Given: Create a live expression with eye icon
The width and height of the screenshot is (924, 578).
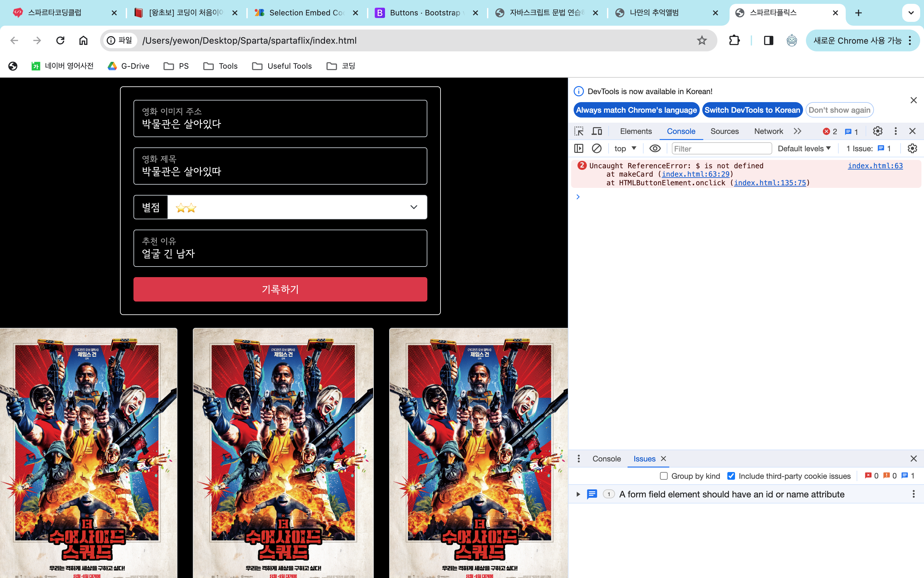Looking at the screenshot, I should click(655, 148).
